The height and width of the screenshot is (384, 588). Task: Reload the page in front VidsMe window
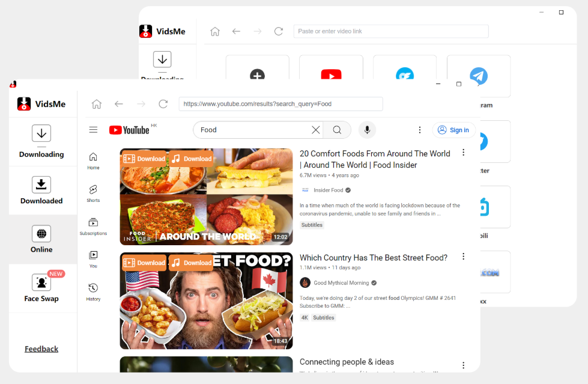[x=163, y=104]
